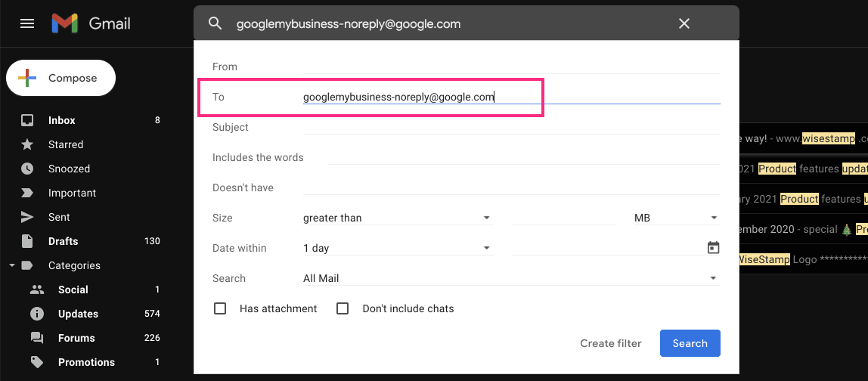The height and width of the screenshot is (381, 868).
Task: Expand the 'Date within' 1 day dropdown
Action: [x=397, y=248]
